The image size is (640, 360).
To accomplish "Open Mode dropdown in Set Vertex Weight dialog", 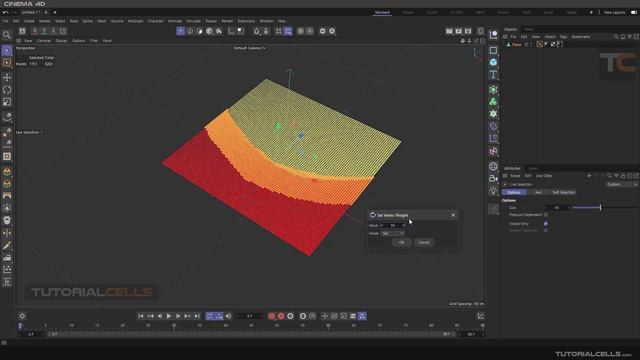I will 393,233.
